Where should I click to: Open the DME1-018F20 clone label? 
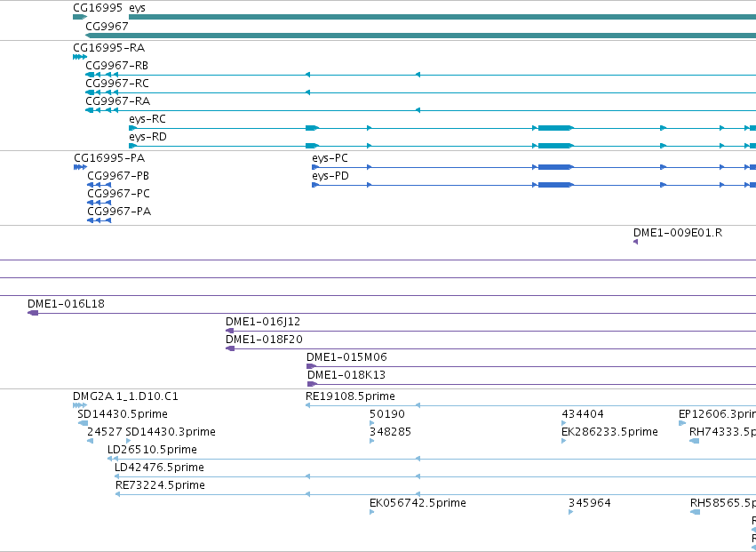tap(264, 340)
